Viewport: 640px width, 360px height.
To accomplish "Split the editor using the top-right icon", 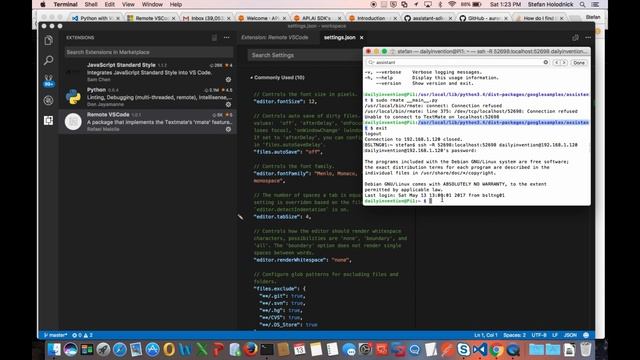I will pyautogui.click(x=575, y=38).
